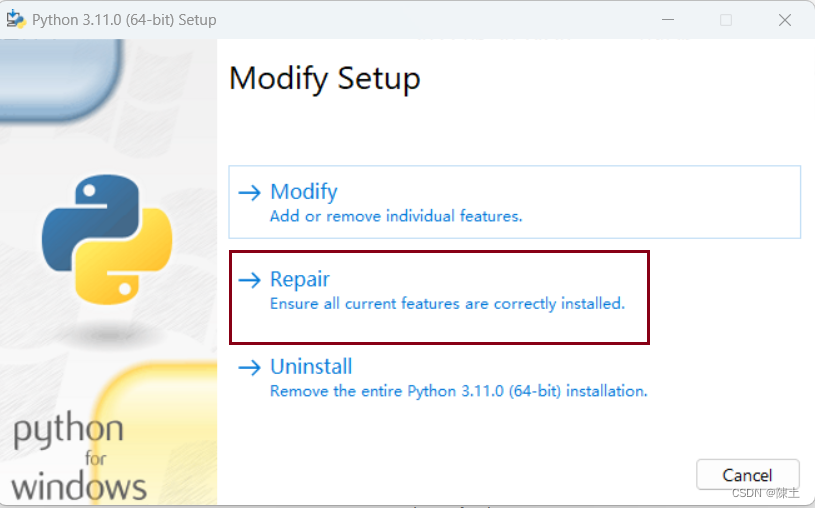
Task: Select the Repair option heading
Action: tap(299, 279)
